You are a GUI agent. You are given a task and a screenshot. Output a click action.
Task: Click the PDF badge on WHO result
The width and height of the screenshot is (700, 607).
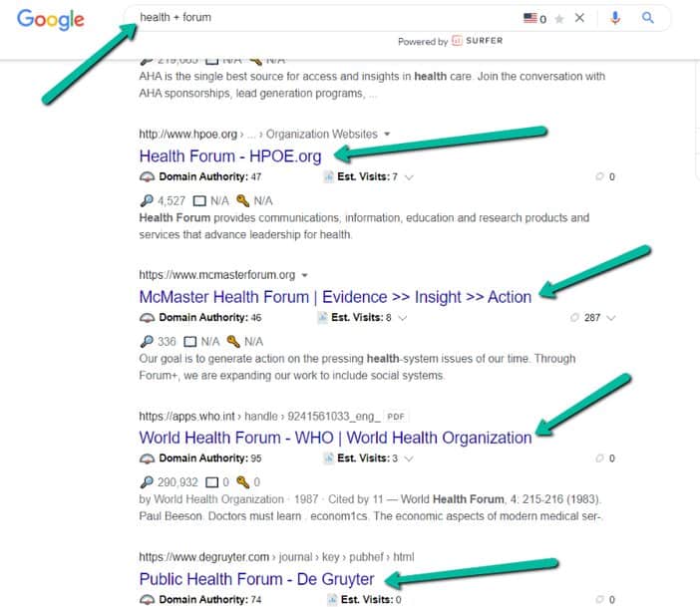[x=396, y=417]
